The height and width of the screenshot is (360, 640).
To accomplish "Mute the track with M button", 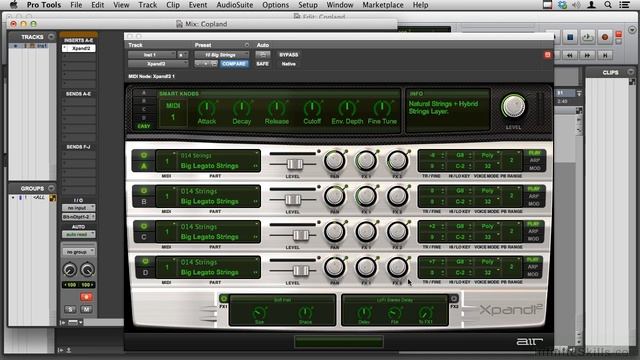I will coord(87,309).
